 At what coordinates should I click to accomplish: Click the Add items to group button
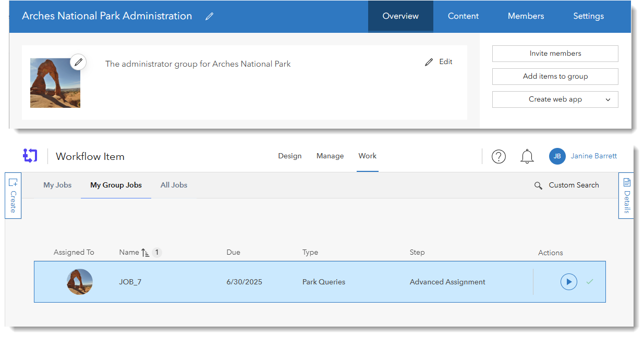pos(555,77)
